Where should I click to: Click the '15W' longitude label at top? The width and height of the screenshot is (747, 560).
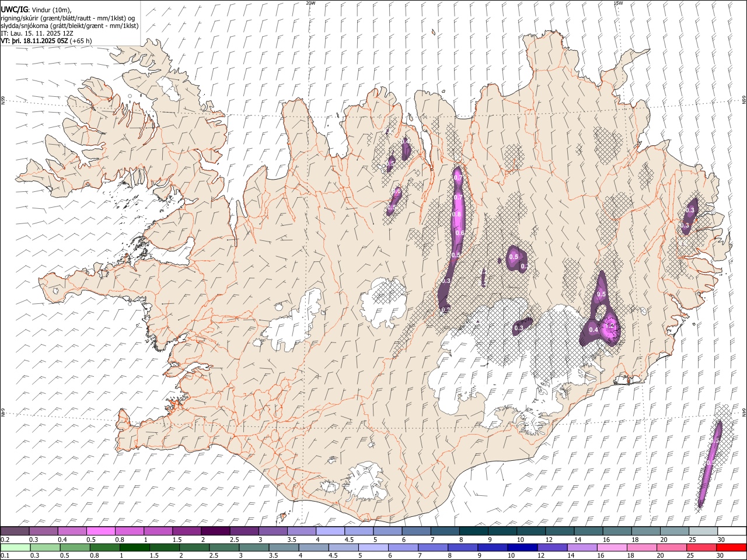618,3
